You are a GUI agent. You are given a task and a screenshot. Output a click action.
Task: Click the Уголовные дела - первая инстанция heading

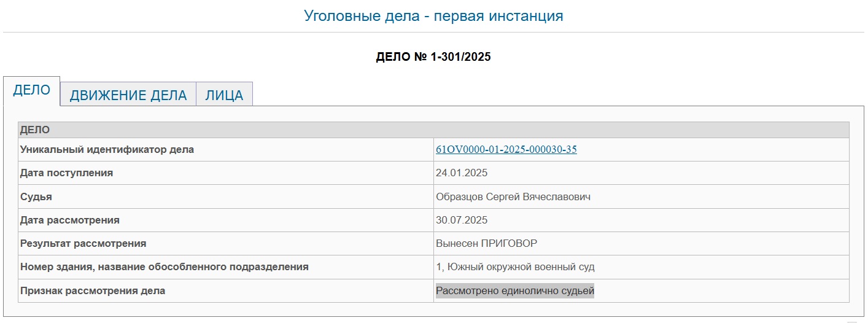tap(433, 16)
